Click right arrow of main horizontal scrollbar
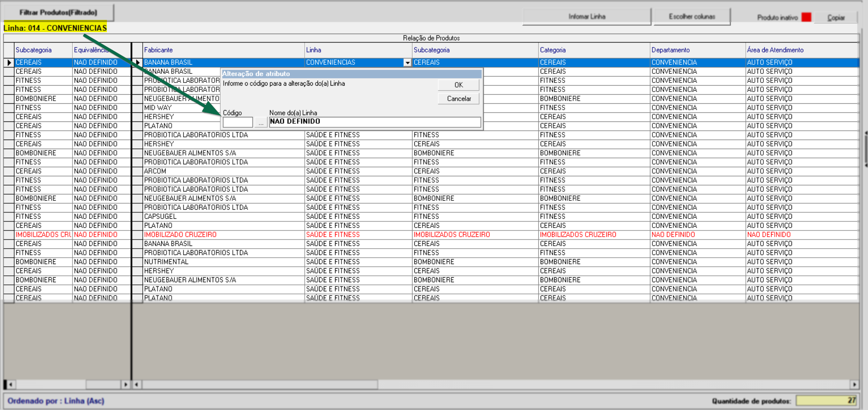Viewport: 868px width, 410px height. click(x=854, y=385)
